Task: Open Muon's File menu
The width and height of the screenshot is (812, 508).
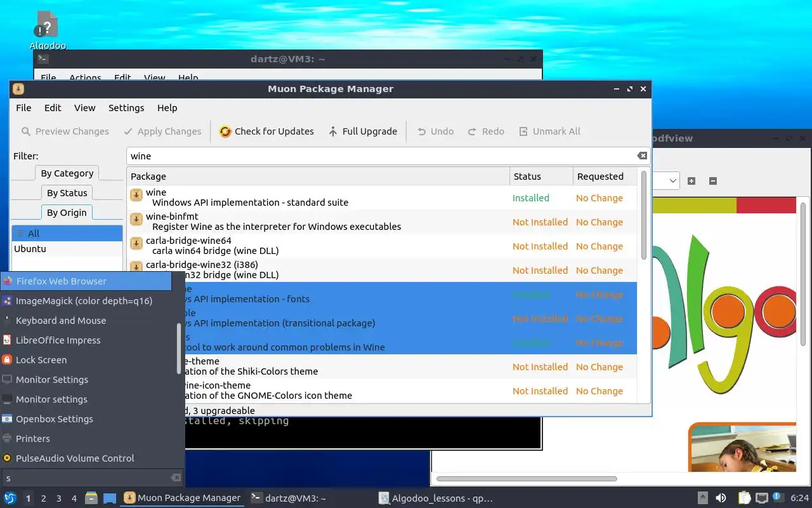Action: tap(23, 108)
